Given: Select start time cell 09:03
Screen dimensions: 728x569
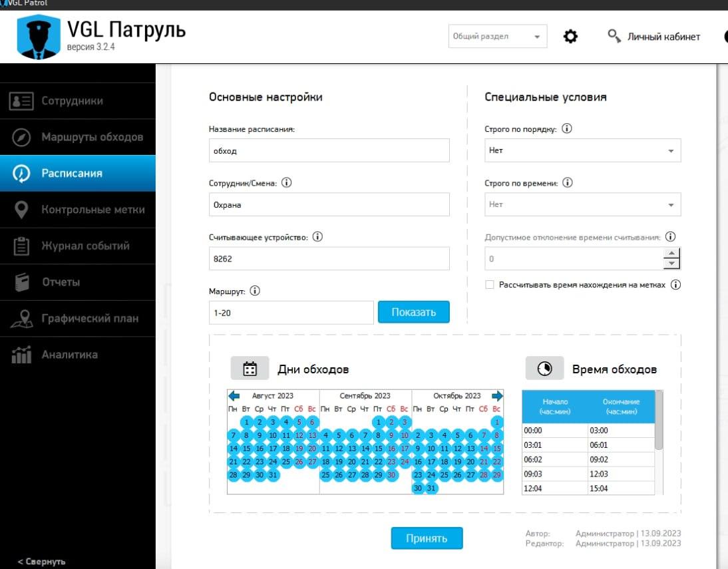Looking at the screenshot, I should (555, 474).
